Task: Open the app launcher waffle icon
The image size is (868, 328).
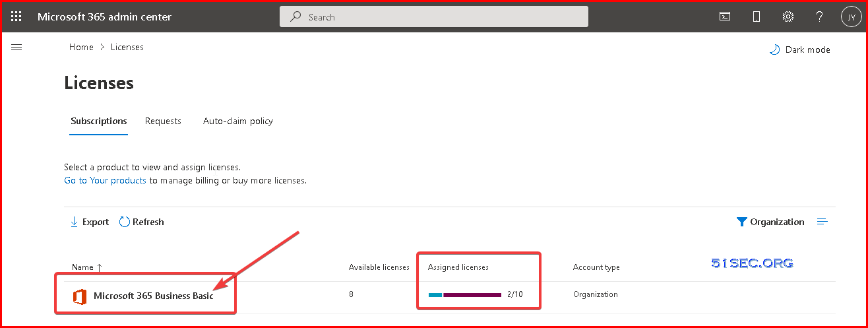Action: point(17,16)
